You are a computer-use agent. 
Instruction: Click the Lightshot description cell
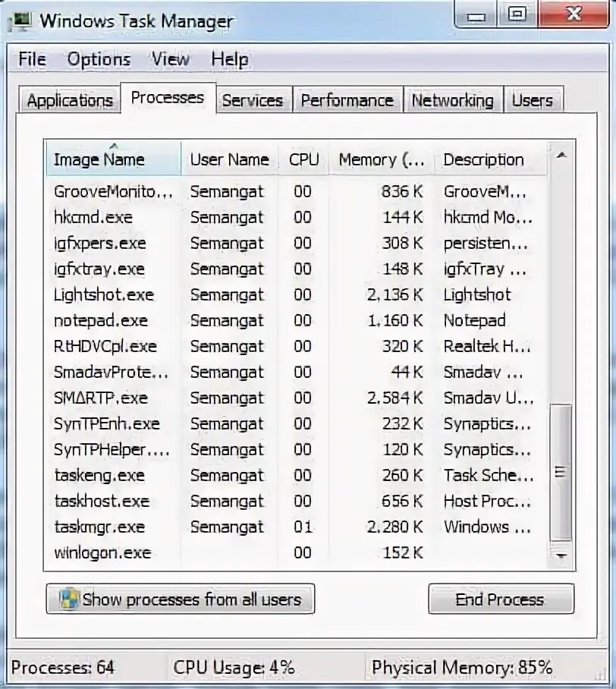[x=477, y=294]
